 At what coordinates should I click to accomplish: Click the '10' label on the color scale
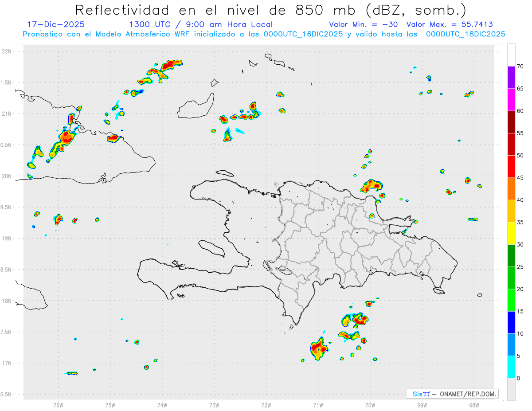tap(520, 334)
